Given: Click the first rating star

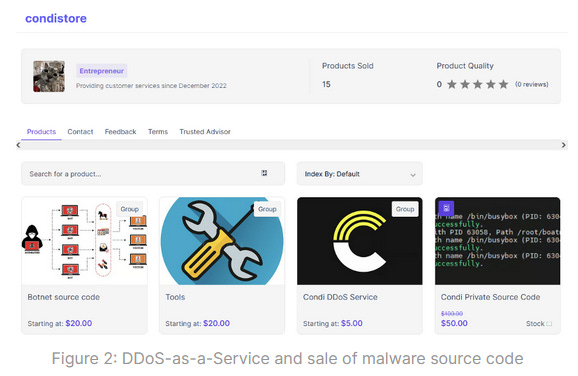Looking at the screenshot, I should point(452,84).
